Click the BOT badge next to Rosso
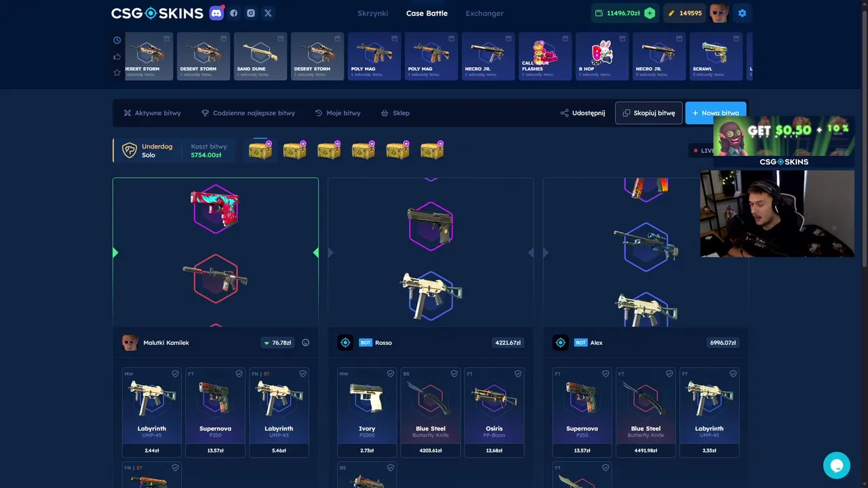The width and height of the screenshot is (868, 488). pyautogui.click(x=366, y=343)
